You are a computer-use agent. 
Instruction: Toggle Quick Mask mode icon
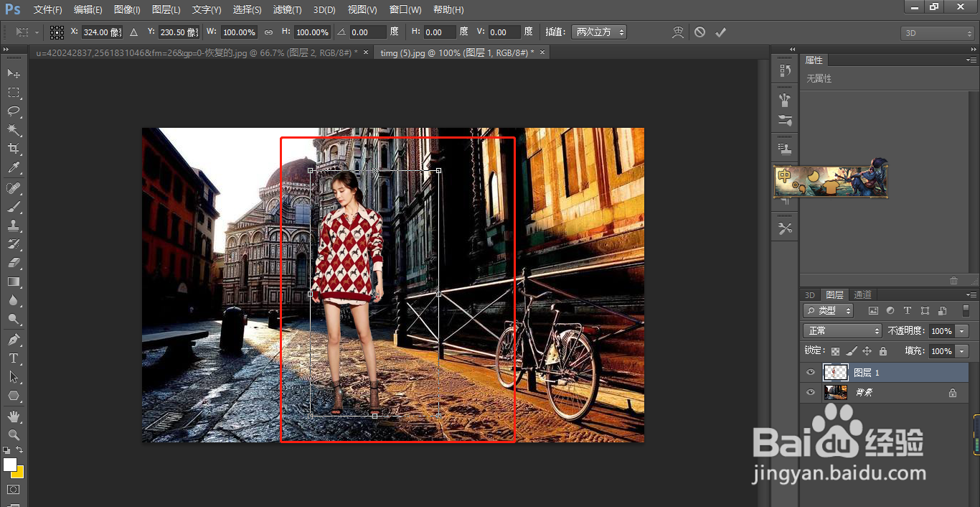click(x=14, y=490)
